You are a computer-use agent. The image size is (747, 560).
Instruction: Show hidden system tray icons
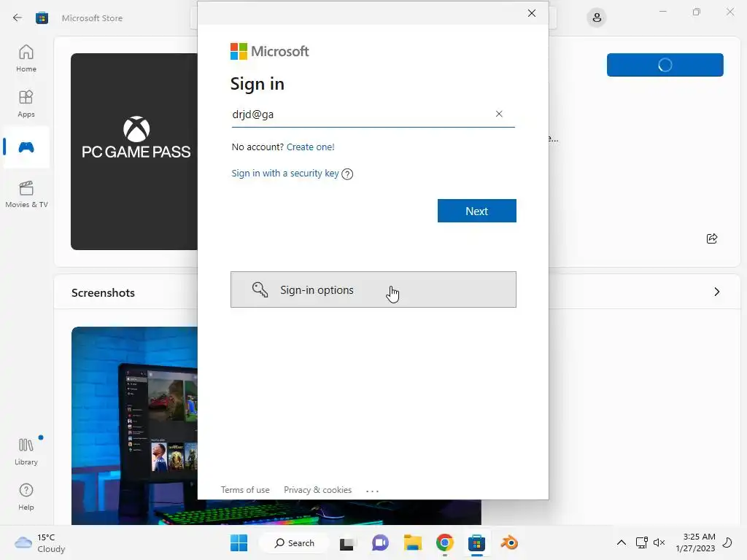coord(622,542)
